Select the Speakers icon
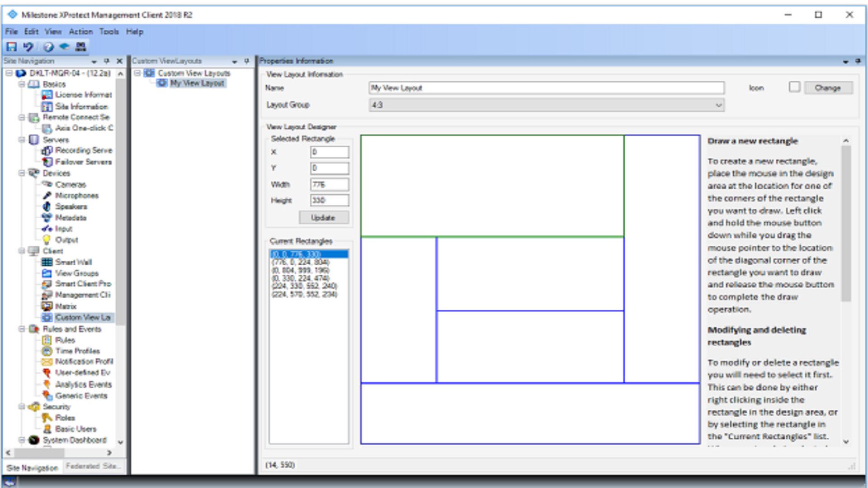The width and height of the screenshot is (868, 488). tap(47, 206)
